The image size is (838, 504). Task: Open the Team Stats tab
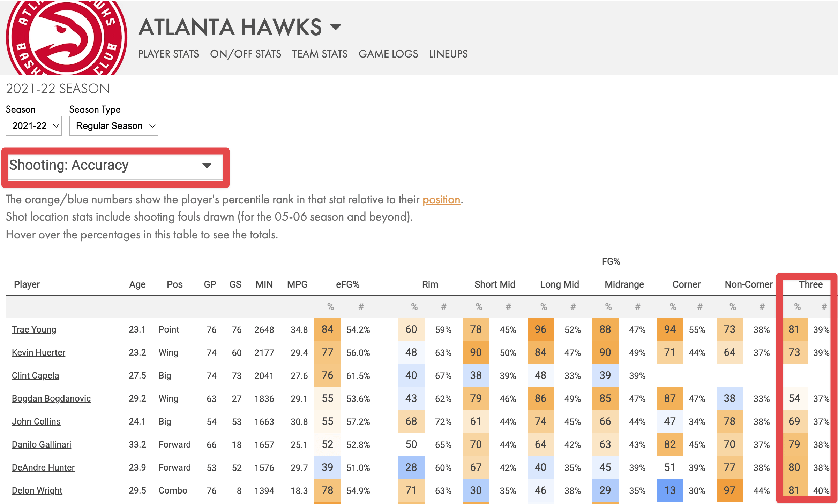pos(320,54)
